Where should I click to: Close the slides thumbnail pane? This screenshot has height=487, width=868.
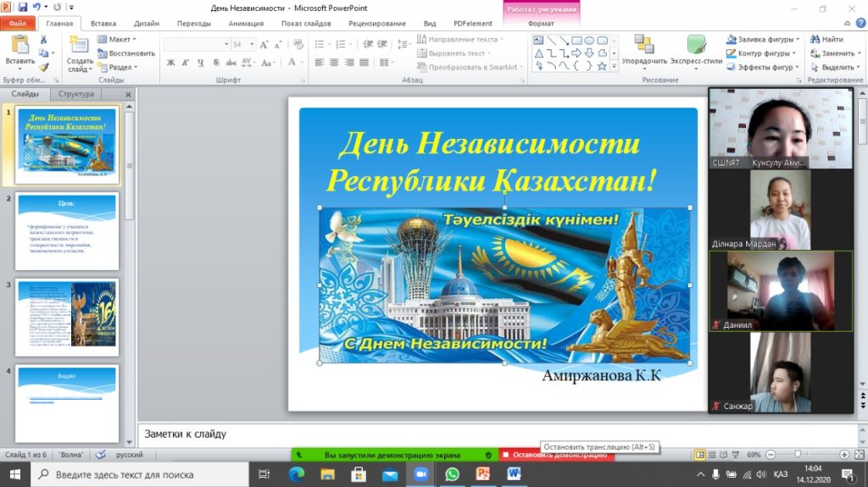coord(128,94)
